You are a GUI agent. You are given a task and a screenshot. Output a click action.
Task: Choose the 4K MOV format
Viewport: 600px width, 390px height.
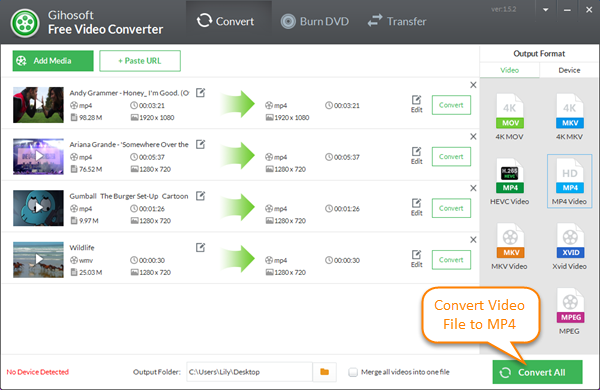509,117
